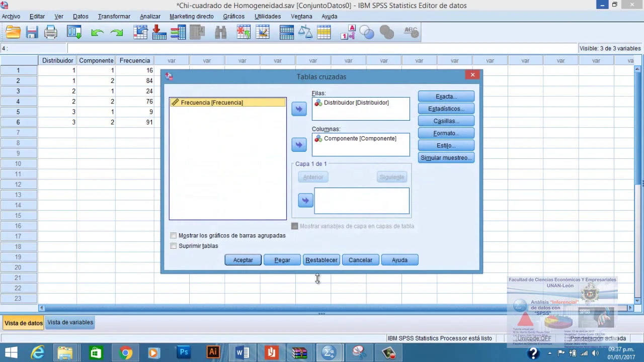Viewport: 644px width, 362px height.
Task: Open the Marketing directo menu
Action: [x=192, y=17]
